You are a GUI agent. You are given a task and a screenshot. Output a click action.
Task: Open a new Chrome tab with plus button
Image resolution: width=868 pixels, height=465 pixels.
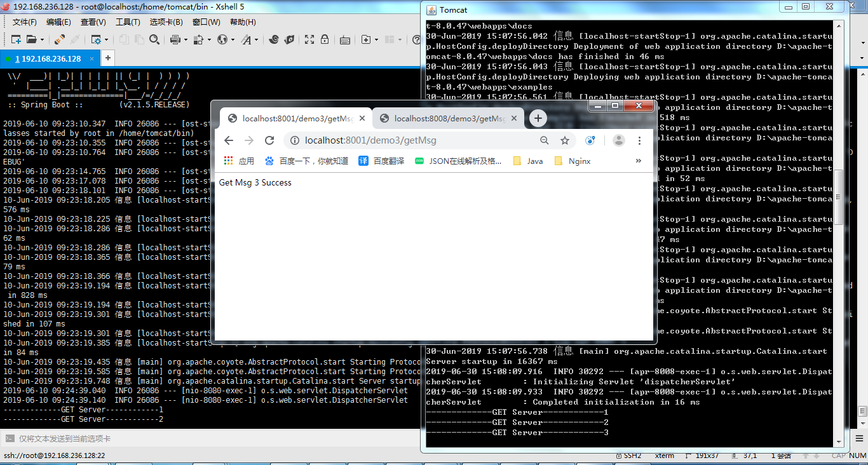538,118
